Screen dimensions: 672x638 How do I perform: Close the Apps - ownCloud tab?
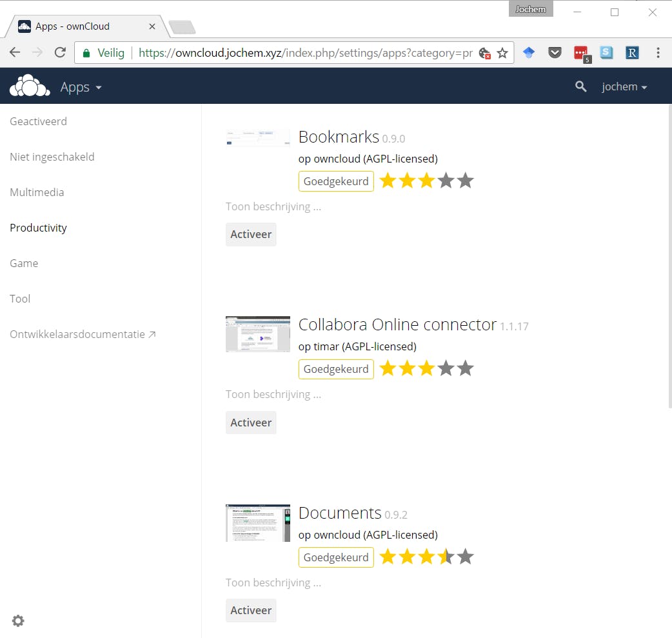coord(152,26)
